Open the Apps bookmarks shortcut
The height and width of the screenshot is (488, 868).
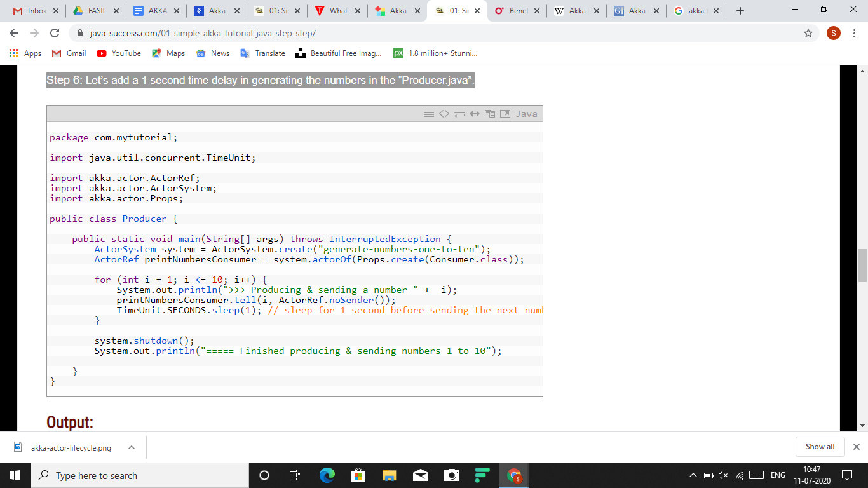point(25,53)
